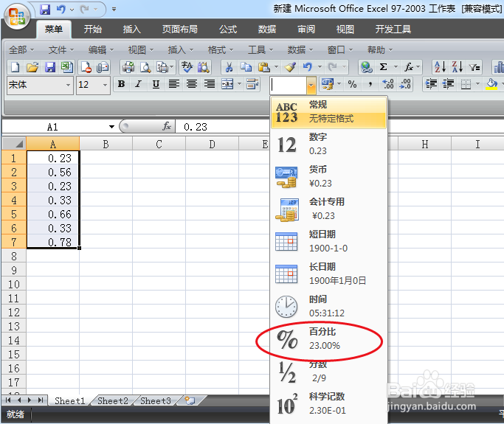
Task: Click the Filter funnel icon
Action: 474,67
